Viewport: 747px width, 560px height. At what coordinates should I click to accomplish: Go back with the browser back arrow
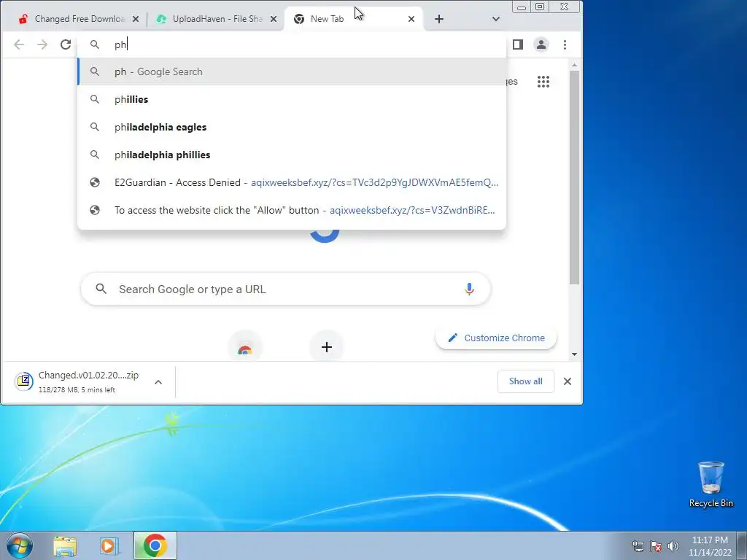pos(18,44)
